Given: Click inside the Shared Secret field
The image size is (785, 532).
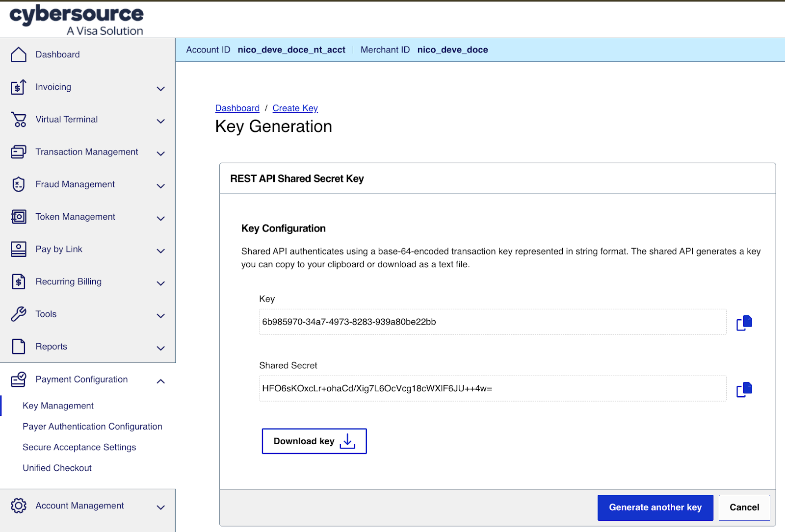Looking at the screenshot, I should (492, 389).
